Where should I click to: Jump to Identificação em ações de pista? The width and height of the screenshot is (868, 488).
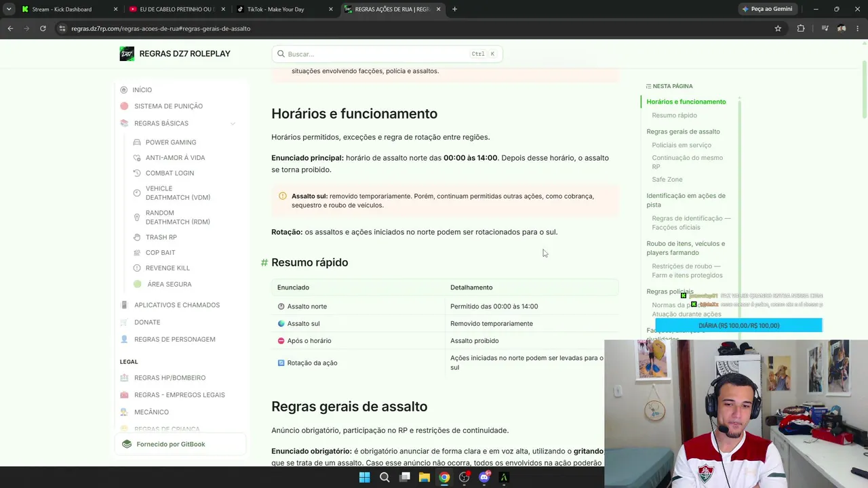tap(686, 200)
